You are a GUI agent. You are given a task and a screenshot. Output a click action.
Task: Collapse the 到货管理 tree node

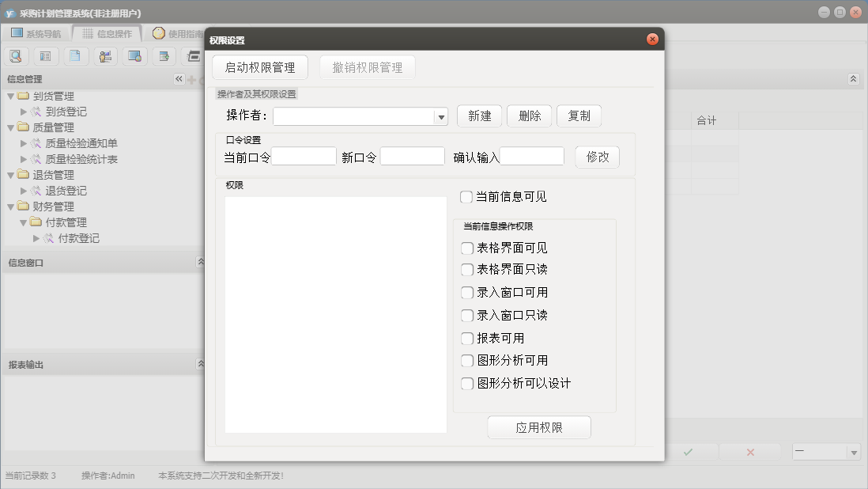10,97
